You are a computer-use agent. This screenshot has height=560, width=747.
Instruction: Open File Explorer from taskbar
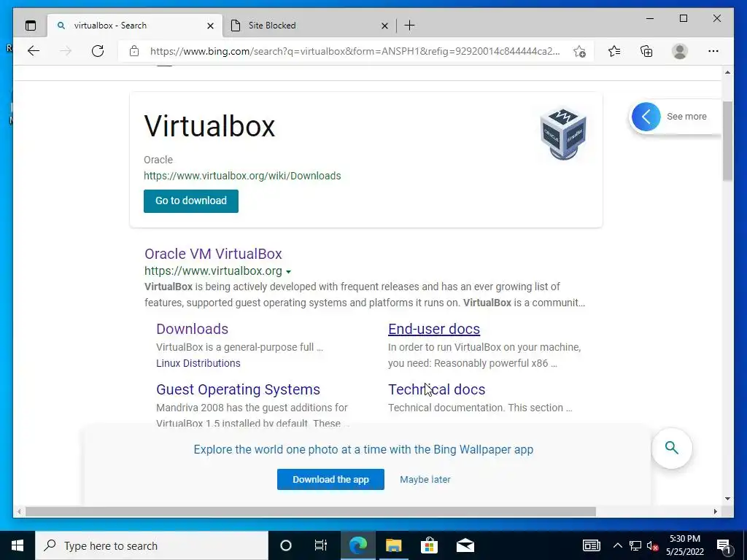click(393, 545)
